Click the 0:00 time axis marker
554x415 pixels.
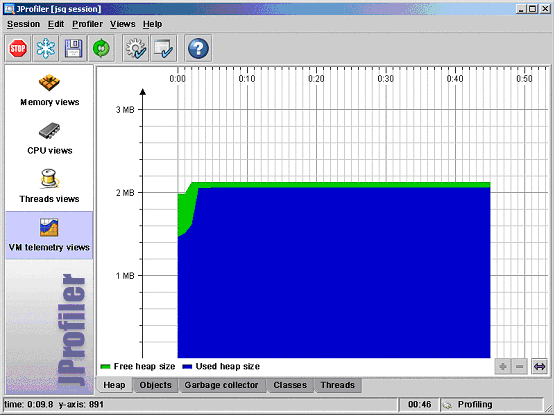pos(177,78)
